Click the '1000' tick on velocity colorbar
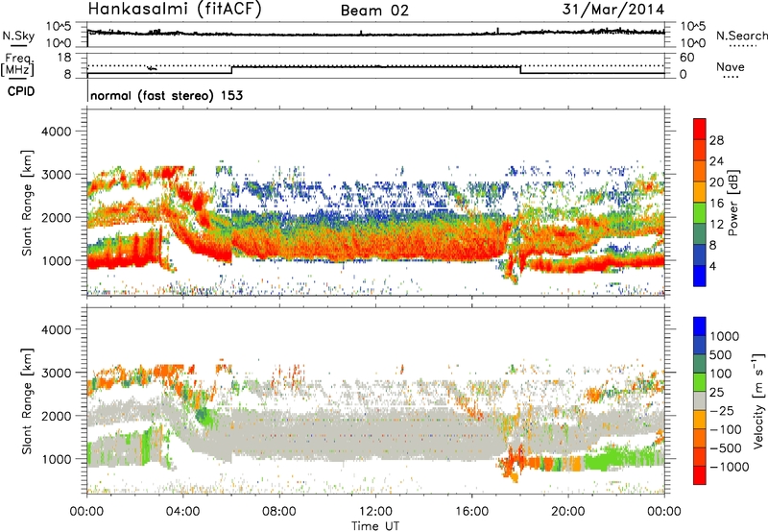Screen dimensions: 768x532 click(725, 336)
